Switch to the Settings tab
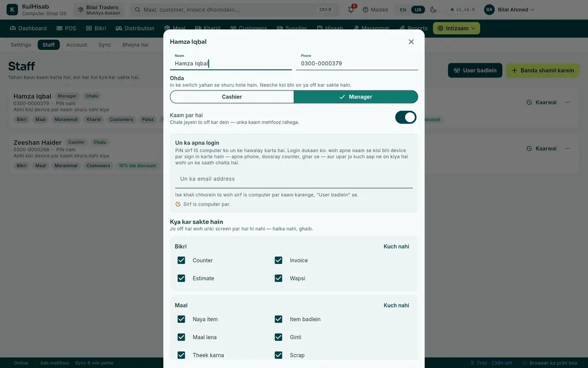This screenshot has height=368, width=588. pos(21,45)
